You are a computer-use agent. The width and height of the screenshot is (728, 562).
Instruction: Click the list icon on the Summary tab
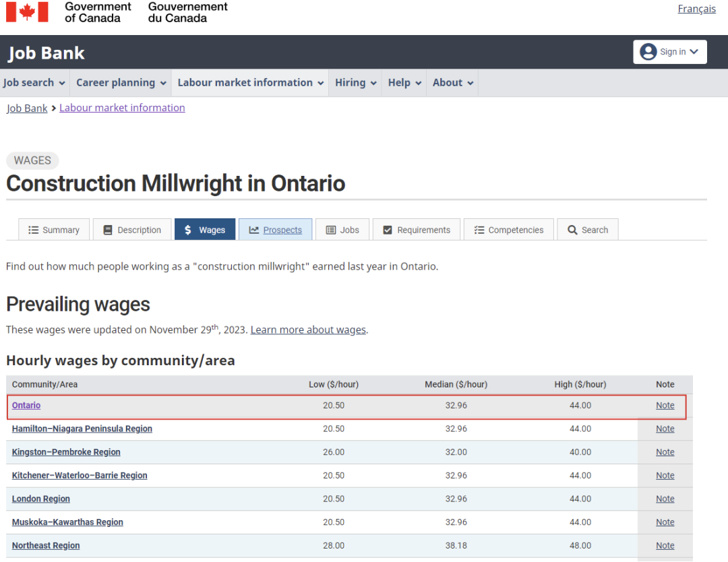[33, 230]
